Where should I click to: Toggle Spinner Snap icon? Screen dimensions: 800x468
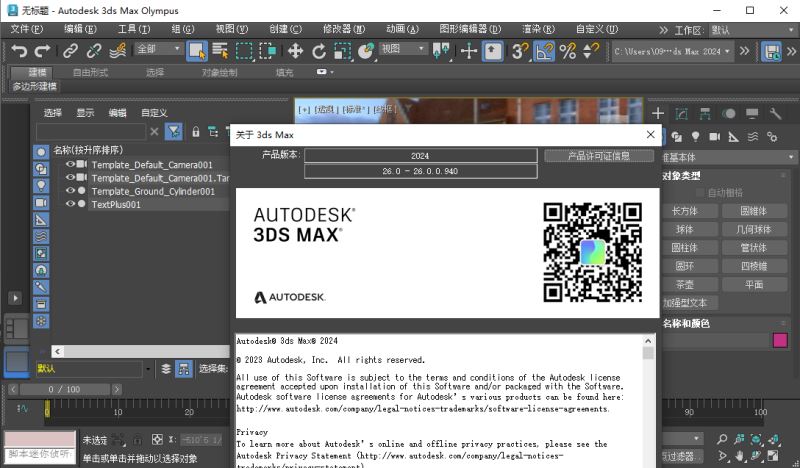pyautogui.click(x=591, y=51)
